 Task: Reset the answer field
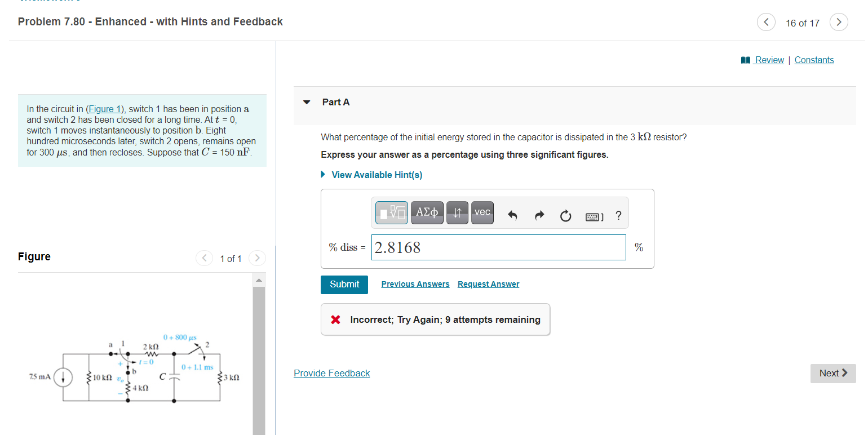tap(566, 215)
